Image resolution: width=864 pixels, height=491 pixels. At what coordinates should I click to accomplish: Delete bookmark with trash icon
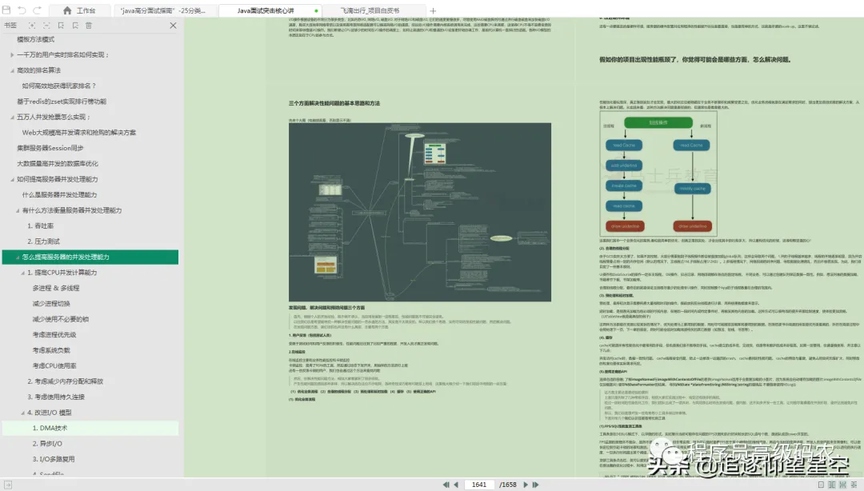pos(89,25)
